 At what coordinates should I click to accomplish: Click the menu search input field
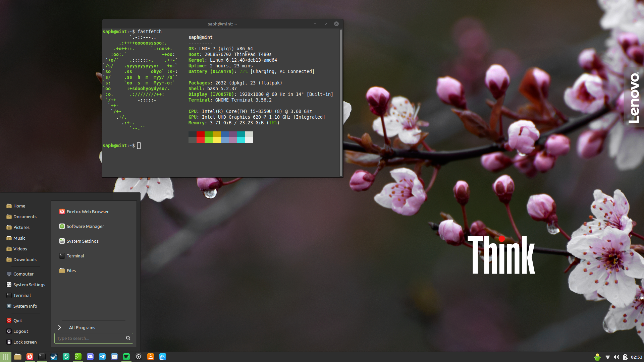click(90, 338)
